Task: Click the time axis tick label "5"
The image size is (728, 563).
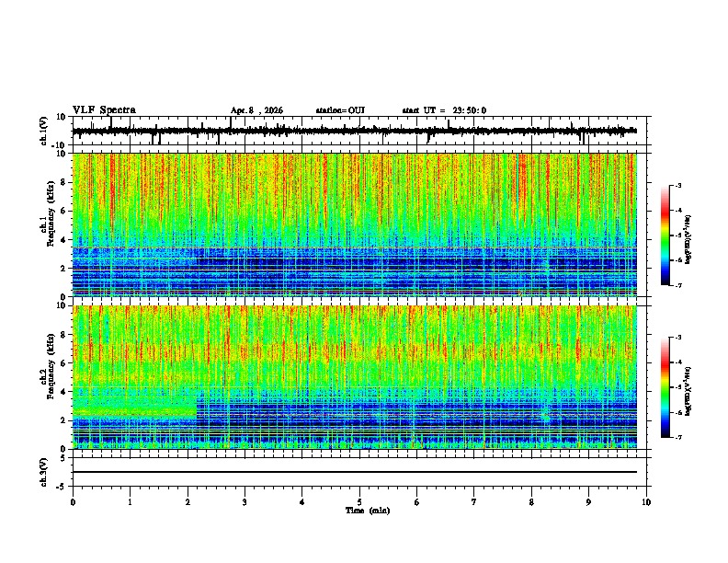Action: coord(359,502)
